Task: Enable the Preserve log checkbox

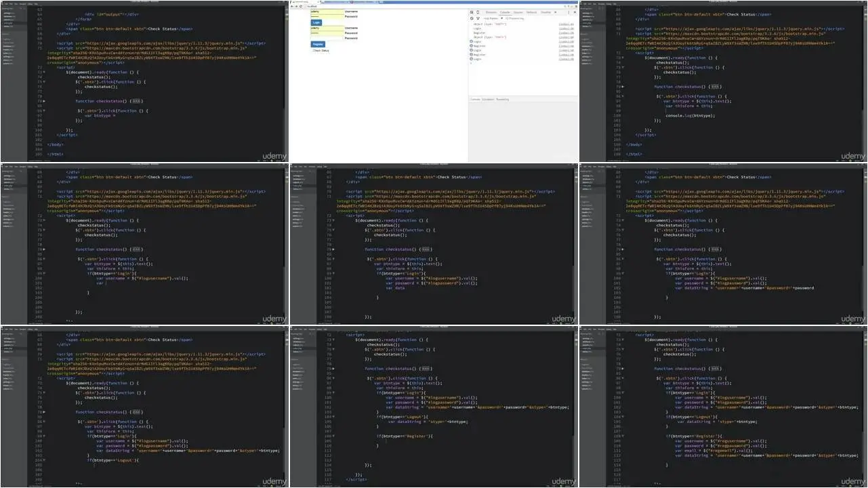Action: 506,18
